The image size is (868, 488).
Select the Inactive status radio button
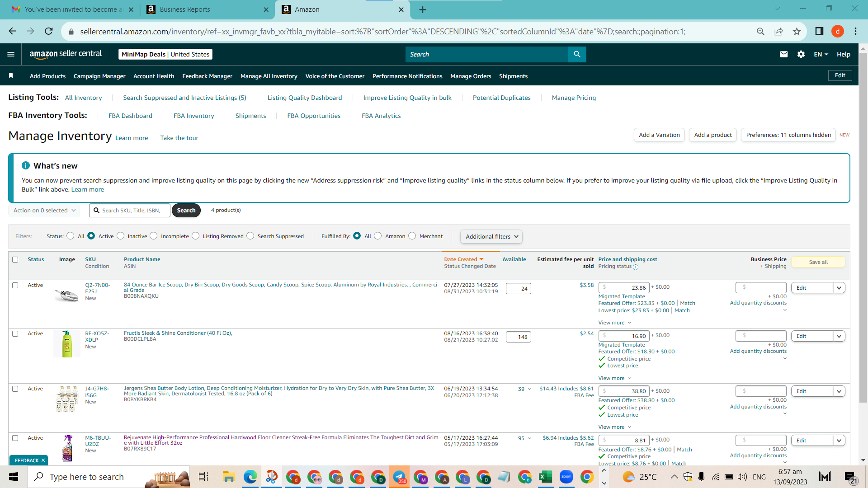120,236
